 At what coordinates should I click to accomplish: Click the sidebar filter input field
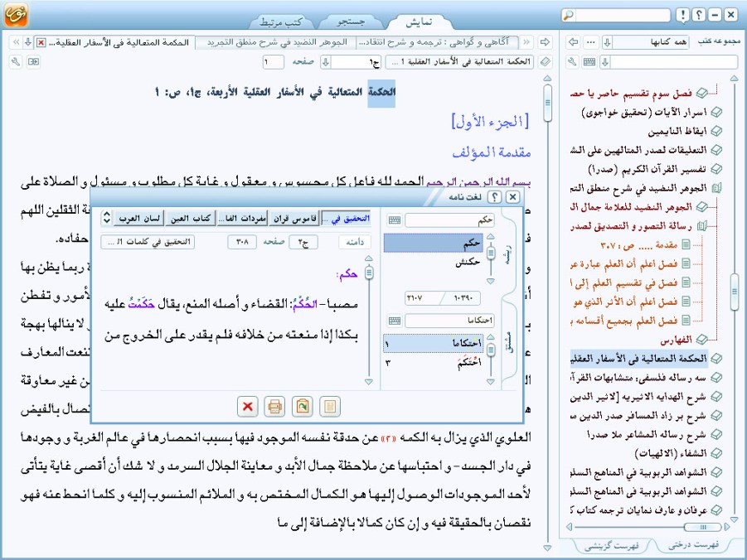674,62
